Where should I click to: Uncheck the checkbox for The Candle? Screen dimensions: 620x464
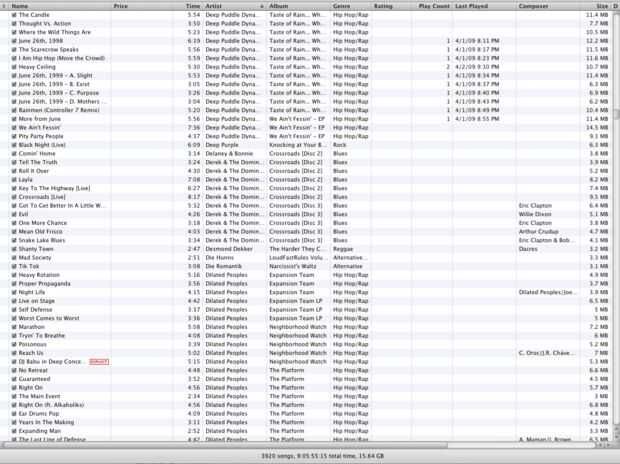[14, 15]
